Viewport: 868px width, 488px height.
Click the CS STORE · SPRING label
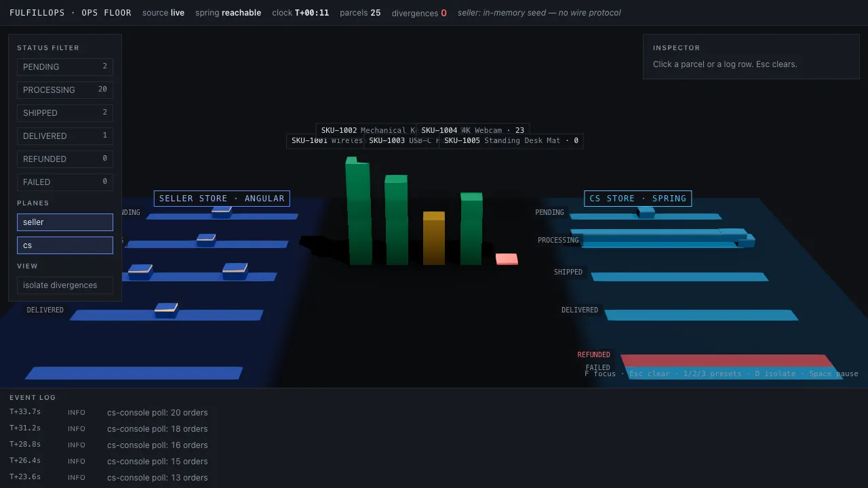point(637,199)
